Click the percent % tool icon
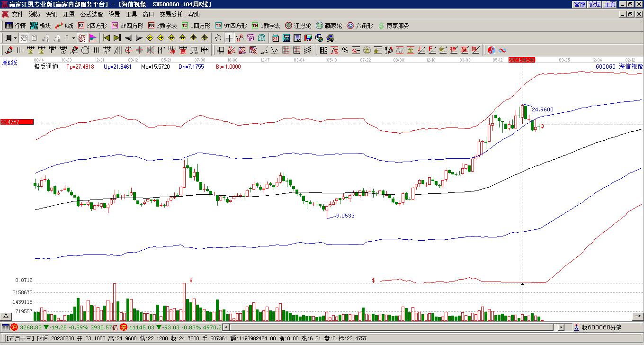644x345 pixels. (345, 50)
